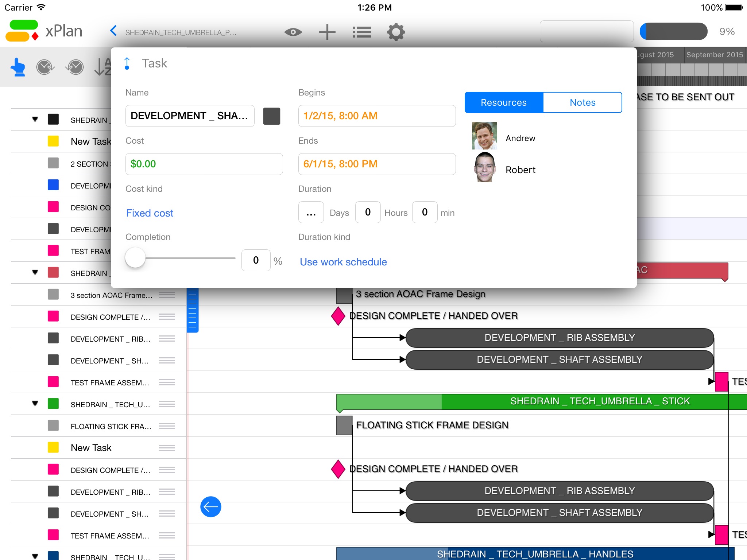
Task: Select the Resources tab
Action: click(504, 102)
